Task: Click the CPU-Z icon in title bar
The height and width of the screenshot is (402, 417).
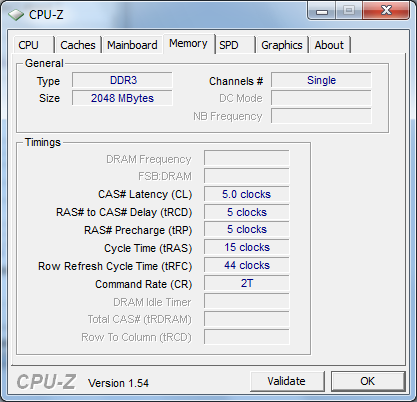Action: click(x=16, y=15)
